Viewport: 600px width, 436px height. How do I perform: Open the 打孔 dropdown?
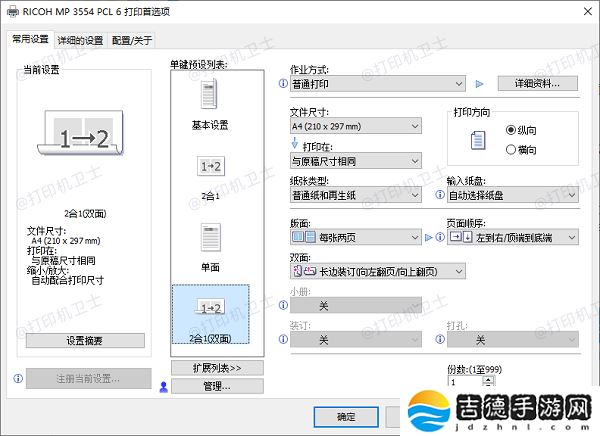pyautogui.click(x=513, y=340)
